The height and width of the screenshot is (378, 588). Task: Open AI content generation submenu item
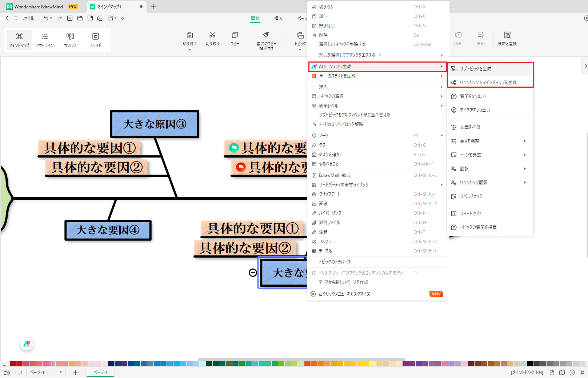pyautogui.click(x=377, y=66)
